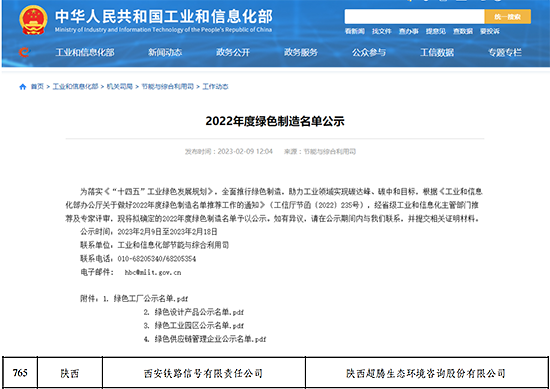
Task: Click the 联系单位 line of text
Action: coord(154,245)
